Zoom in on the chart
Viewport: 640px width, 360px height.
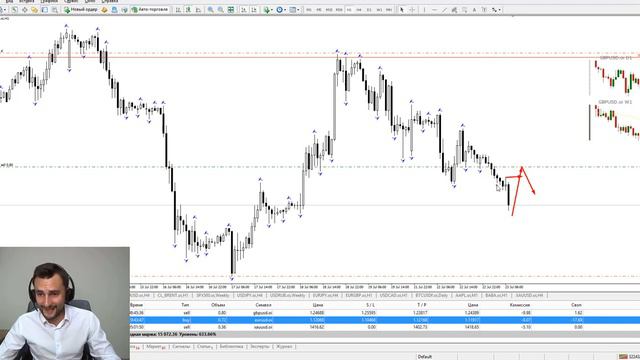[x=211, y=10]
